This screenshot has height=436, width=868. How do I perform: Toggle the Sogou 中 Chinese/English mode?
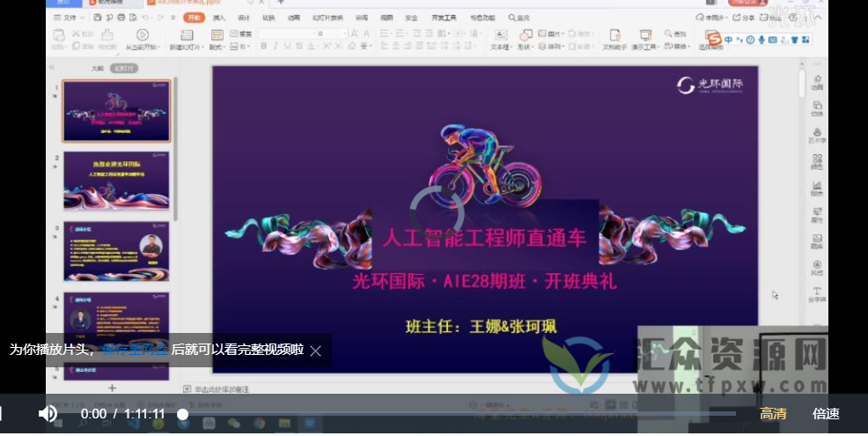(728, 40)
